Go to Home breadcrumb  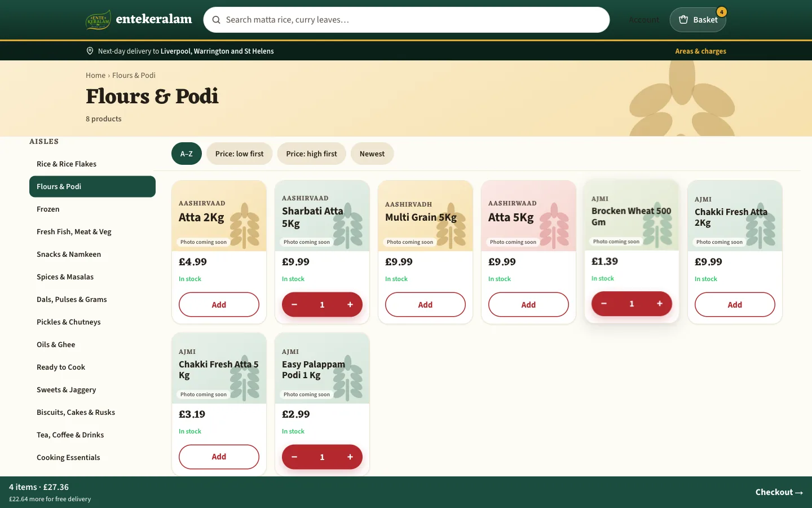point(96,75)
